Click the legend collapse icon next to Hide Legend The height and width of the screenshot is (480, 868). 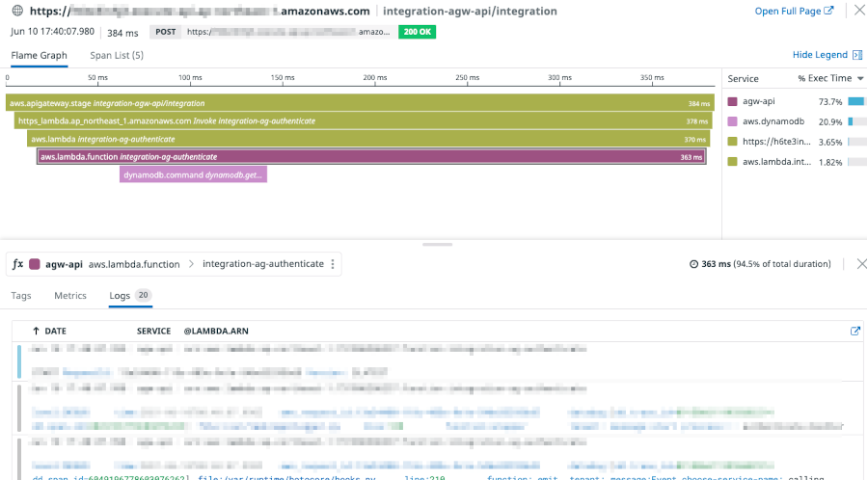coord(857,55)
